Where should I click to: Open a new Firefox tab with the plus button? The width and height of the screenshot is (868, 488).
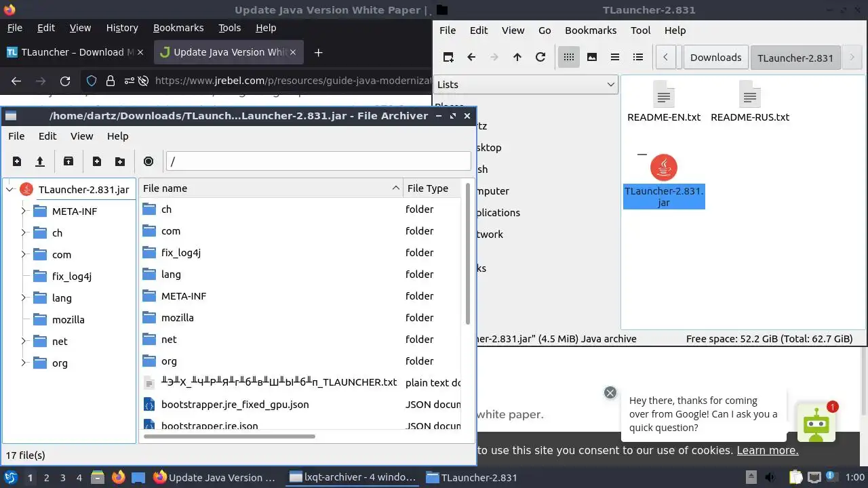click(x=318, y=52)
